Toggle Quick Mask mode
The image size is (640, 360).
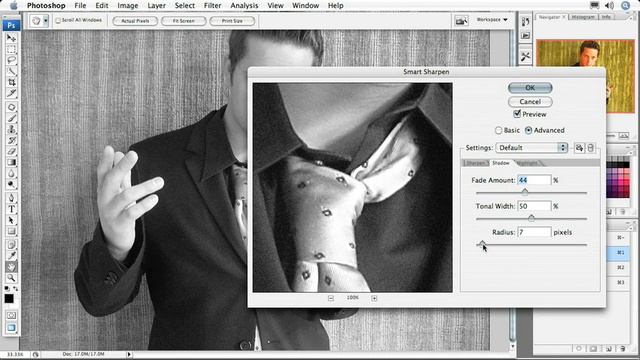(x=11, y=316)
